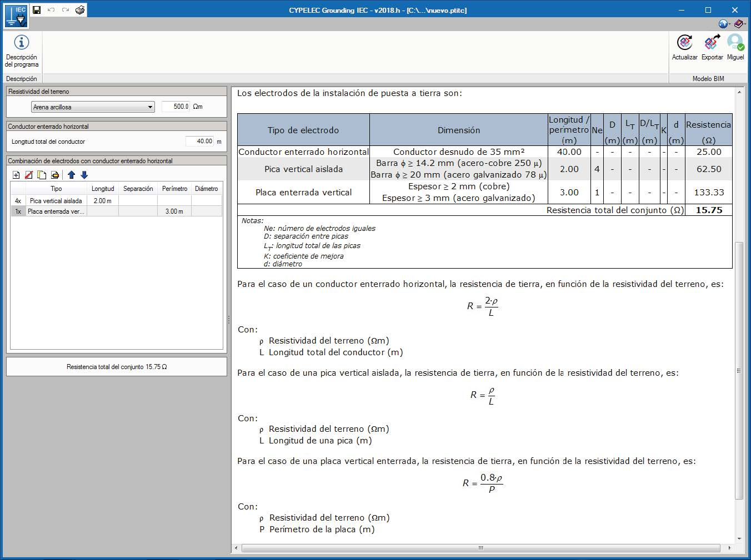Open the Miguel user account icon
This screenshot has height=560, width=751.
[x=735, y=48]
